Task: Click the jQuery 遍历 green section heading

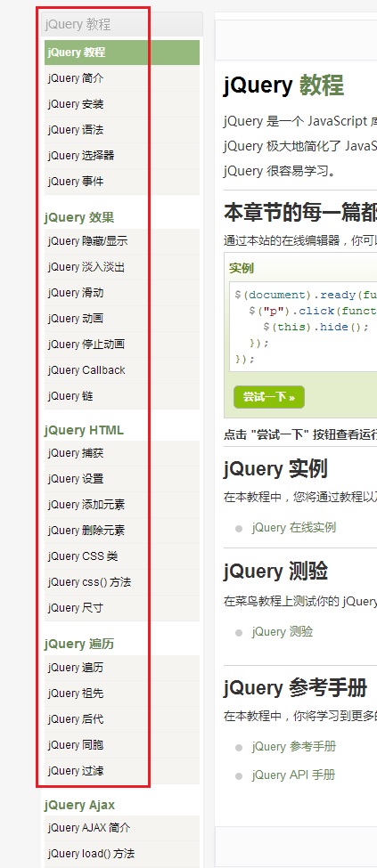Action: [79, 644]
